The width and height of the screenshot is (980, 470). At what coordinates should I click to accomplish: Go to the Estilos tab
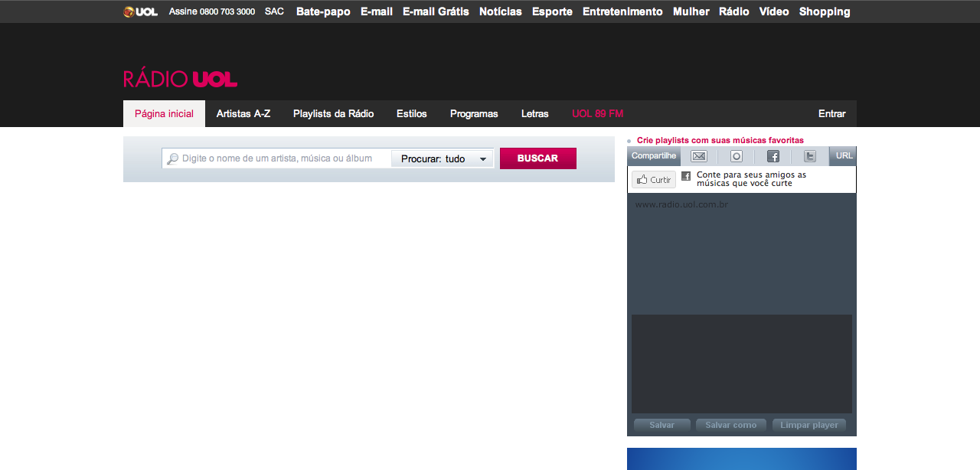click(412, 114)
